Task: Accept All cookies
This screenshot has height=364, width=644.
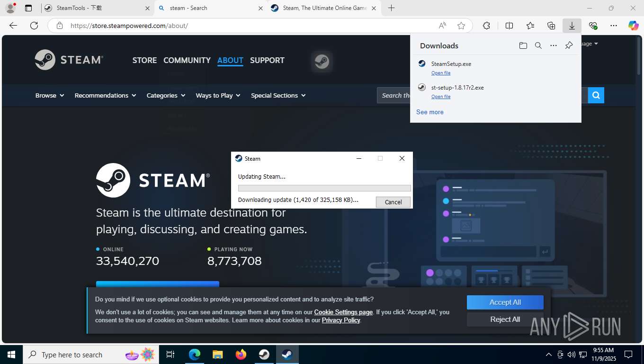Action: pyautogui.click(x=505, y=302)
